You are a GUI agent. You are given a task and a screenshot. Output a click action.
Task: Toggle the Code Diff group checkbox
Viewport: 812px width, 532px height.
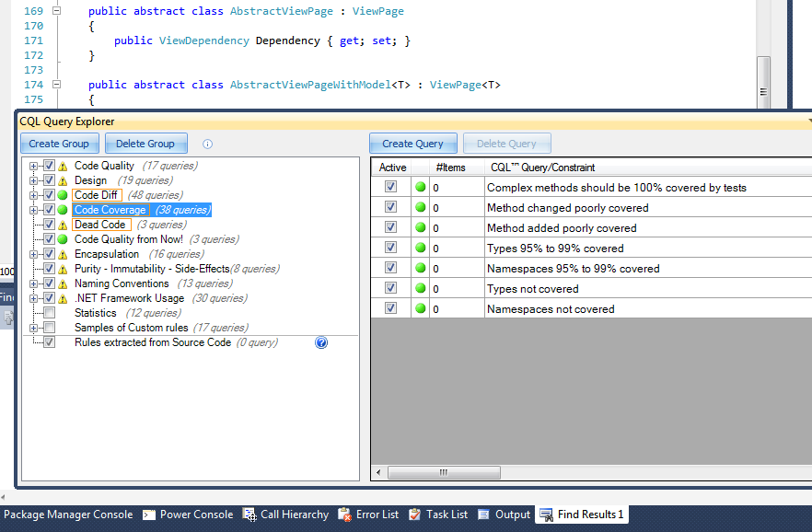pos(49,195)
